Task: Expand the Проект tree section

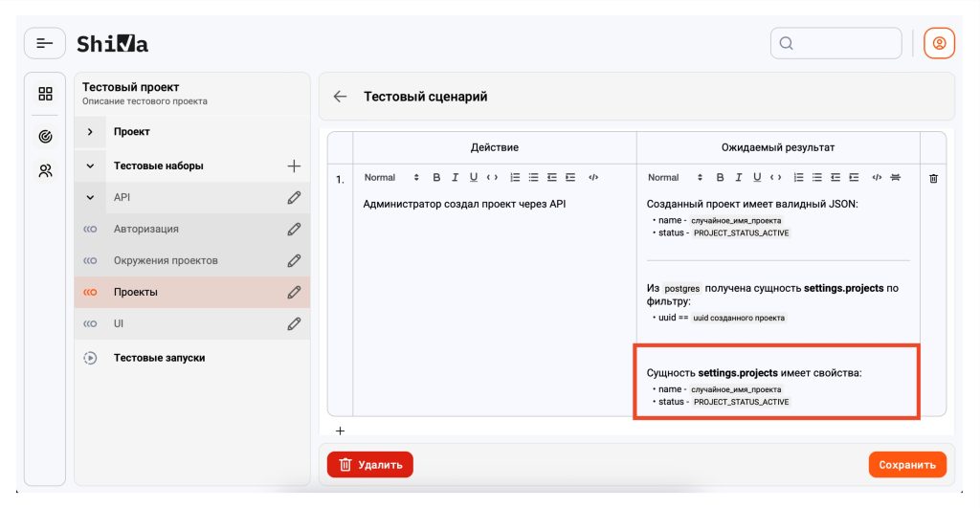Action: pos(90,132)
